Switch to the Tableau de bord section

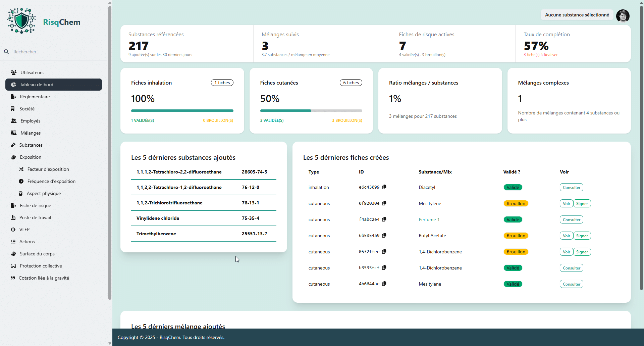37,85
